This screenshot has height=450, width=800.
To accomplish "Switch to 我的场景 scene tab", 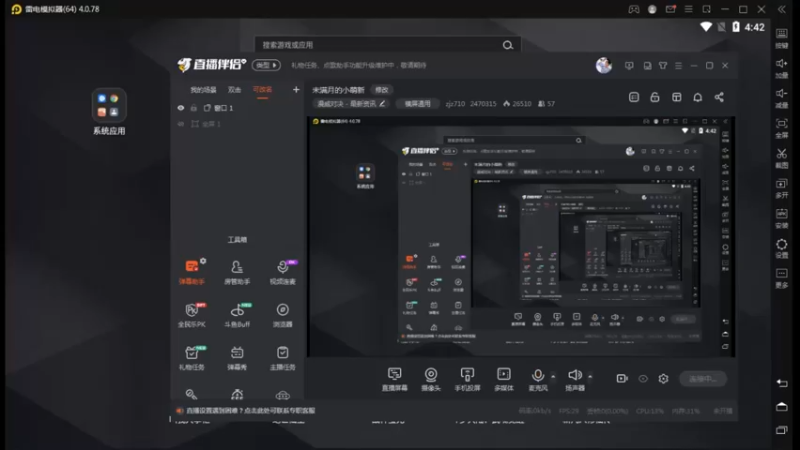I will point(203,90).
